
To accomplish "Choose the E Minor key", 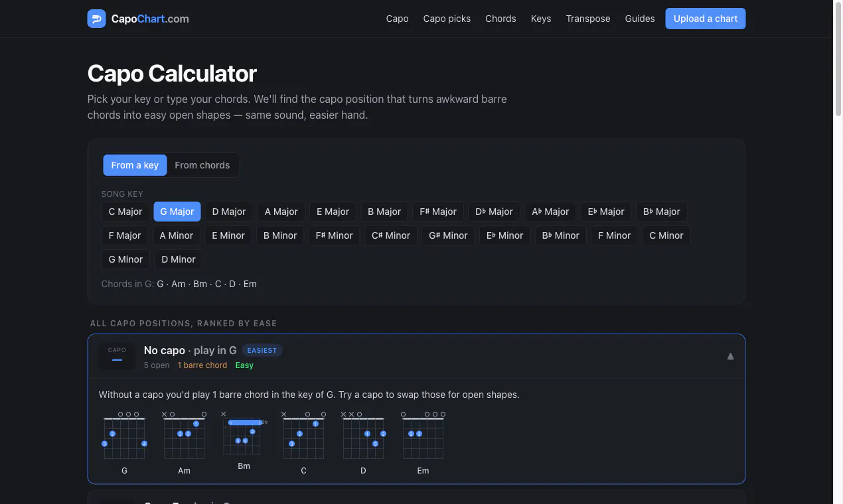I will (x=228, y=235).
